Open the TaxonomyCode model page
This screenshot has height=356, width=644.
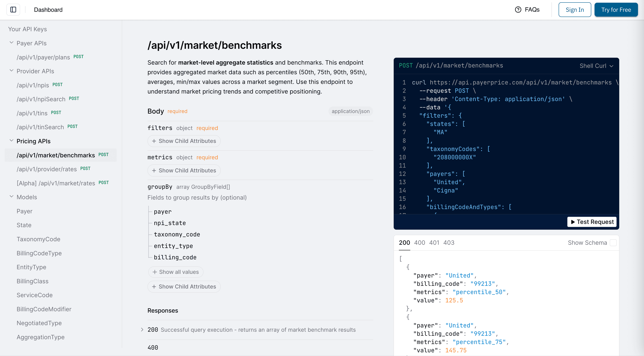[x=38, y=239]
